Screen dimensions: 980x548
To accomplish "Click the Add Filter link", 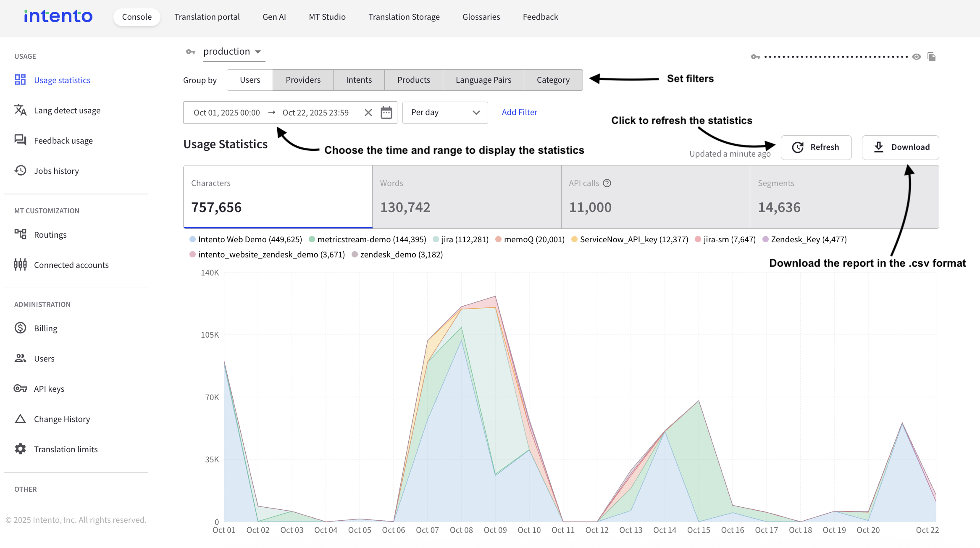I will (519, 112).
